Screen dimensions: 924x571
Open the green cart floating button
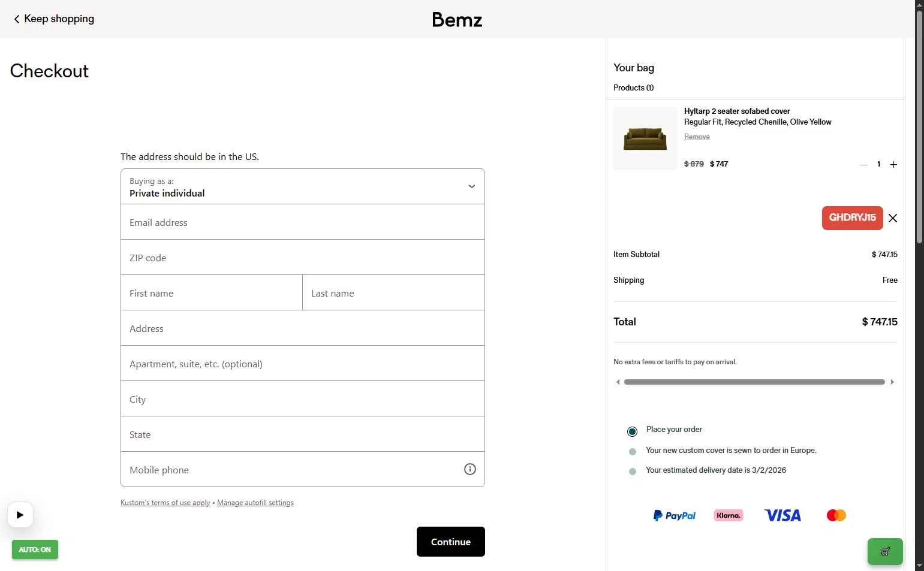[885, 552]
